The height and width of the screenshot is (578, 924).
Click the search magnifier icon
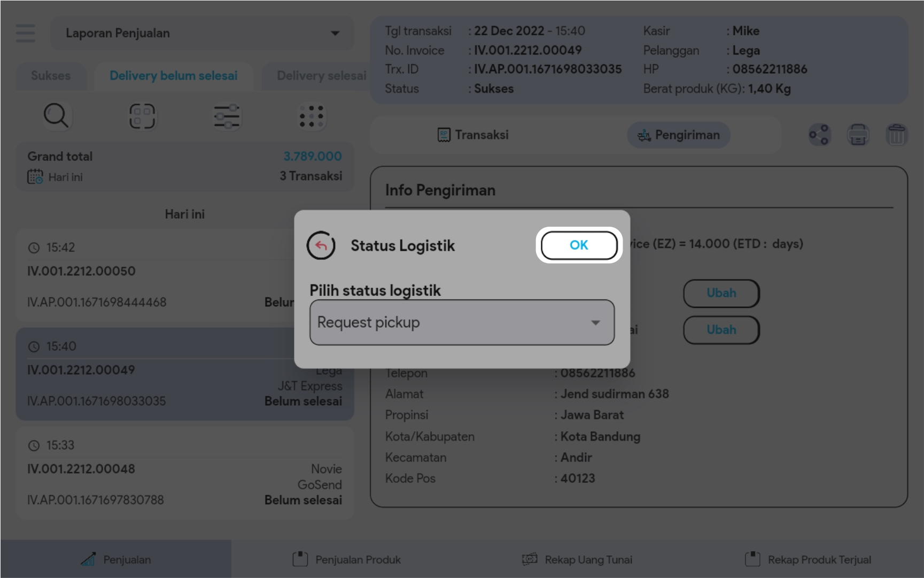tap(56, 116)
